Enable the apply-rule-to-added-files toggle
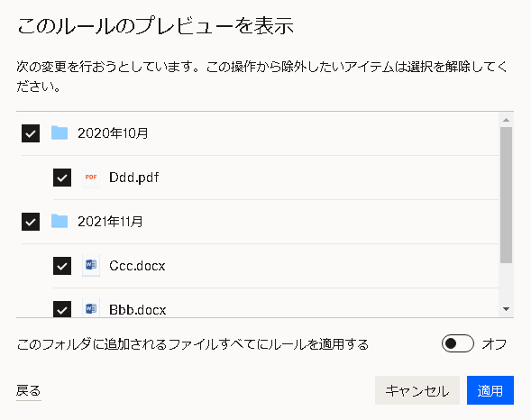 pos(457,343)
